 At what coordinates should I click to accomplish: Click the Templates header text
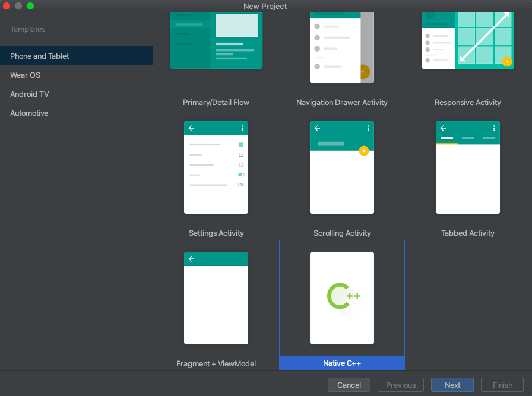pyautogui.click(x=28, y=30)
